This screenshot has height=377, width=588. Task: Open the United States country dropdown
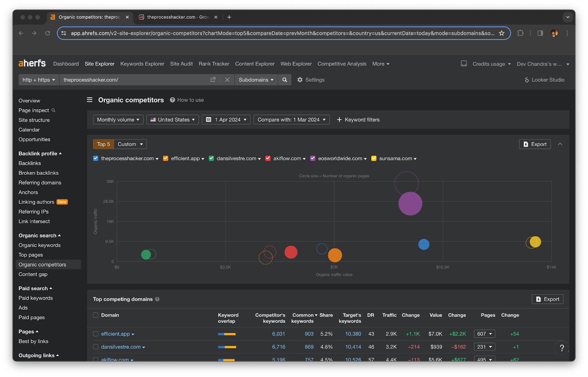click(172, 120)
